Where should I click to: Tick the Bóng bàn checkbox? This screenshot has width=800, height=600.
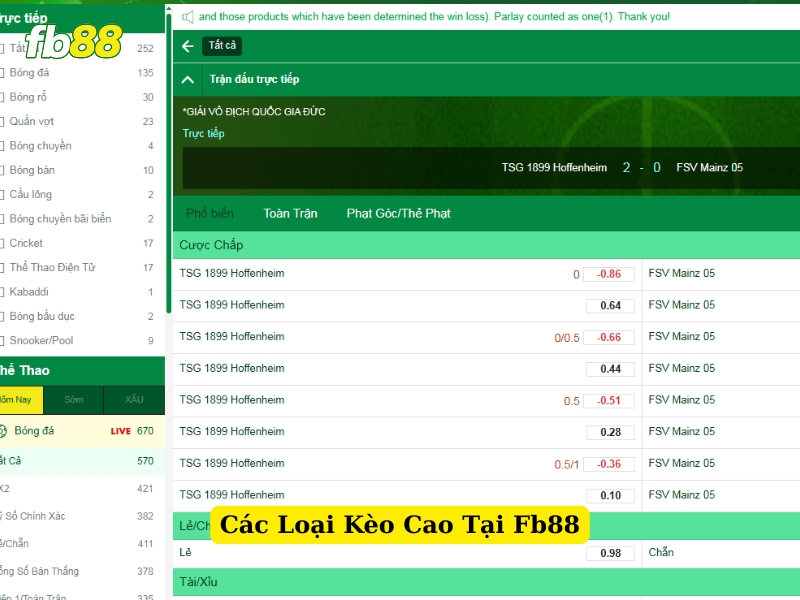click(2, 170)
